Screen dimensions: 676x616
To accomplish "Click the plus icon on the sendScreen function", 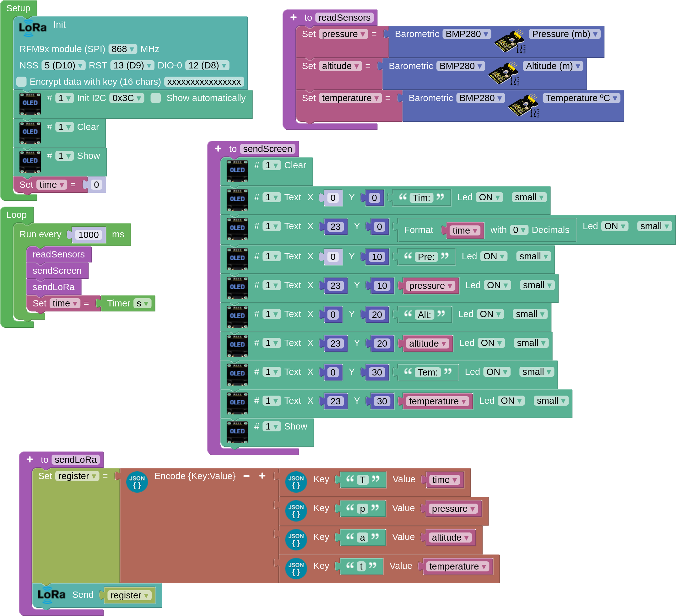I will pyautogui.click(x=218, y=149).
